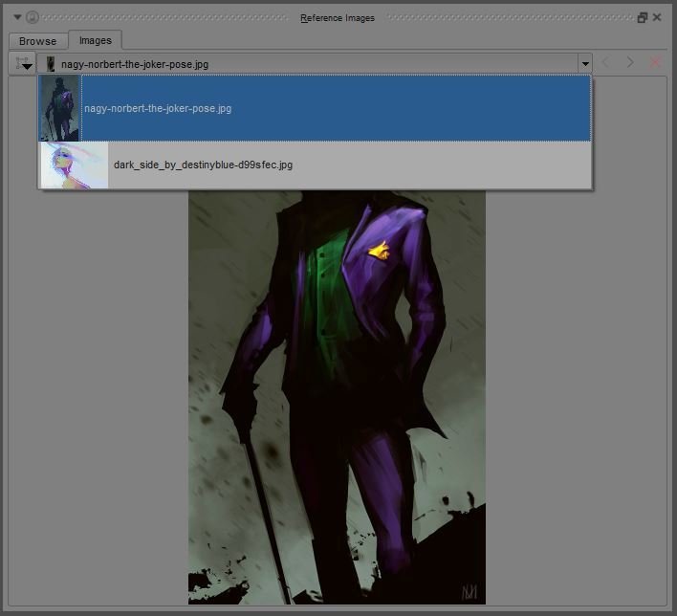This screenshot has width=677, height=616.
Task: Click the Reference Images title label
Action: (x=338, y=18)
